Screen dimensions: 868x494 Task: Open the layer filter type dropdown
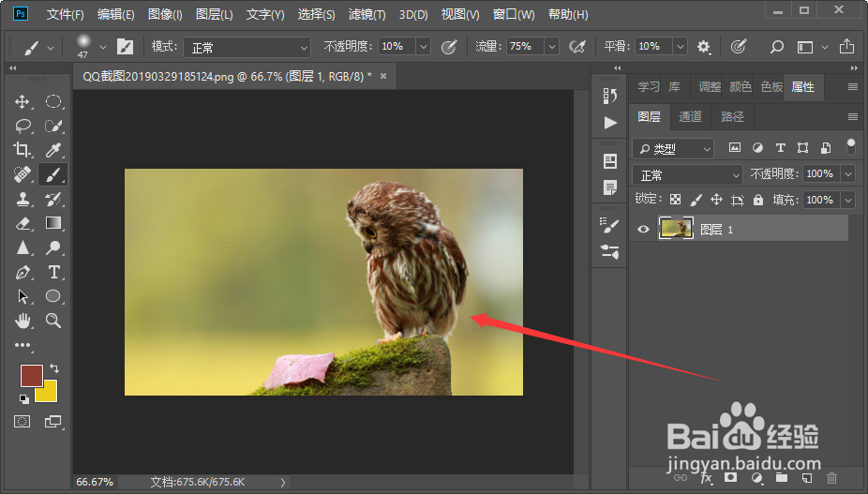(673, 148)
